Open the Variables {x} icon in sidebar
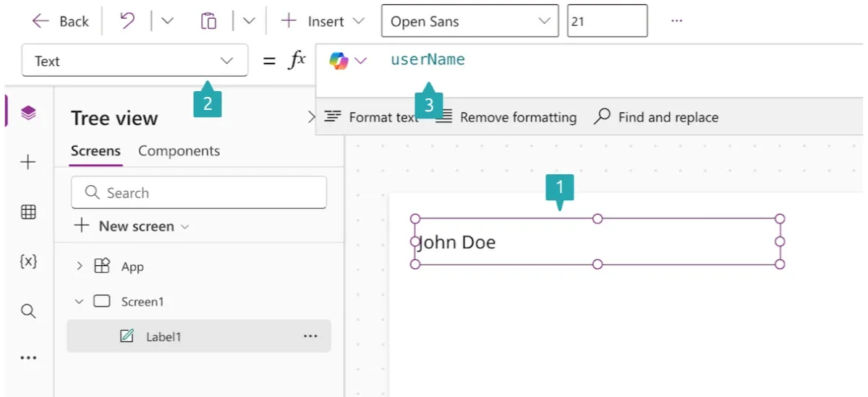 28,262
